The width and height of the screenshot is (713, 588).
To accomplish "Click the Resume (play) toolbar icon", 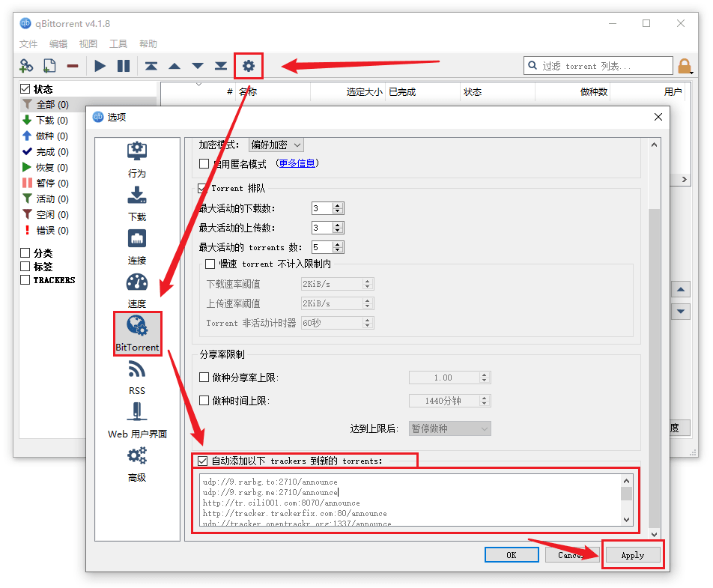I will point(100,66).
